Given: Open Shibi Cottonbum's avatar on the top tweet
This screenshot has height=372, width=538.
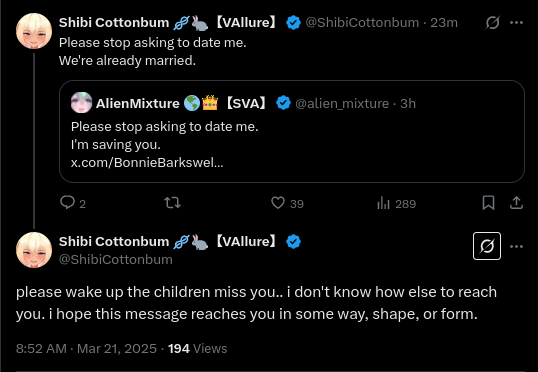Looking at the screenshot, I should 34,31.
